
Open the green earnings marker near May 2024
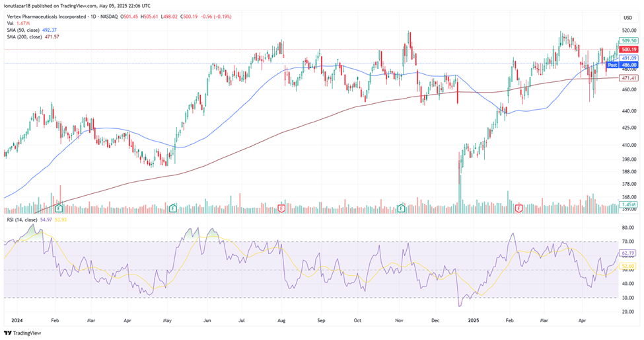[x=172, y=208]
